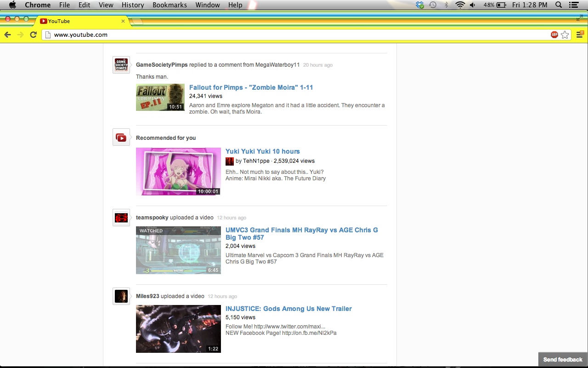The height and width of the screenshot is (368, 588).
Task: Click the Fri 1:28 PM clock
Action: pos(530,5)
